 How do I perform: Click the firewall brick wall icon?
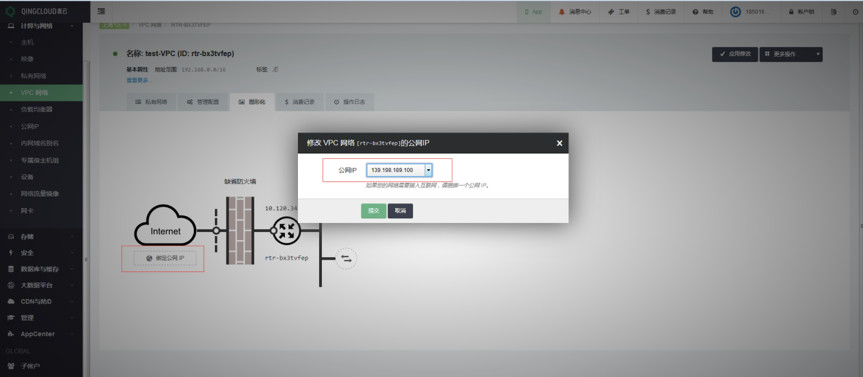point(240,230)
